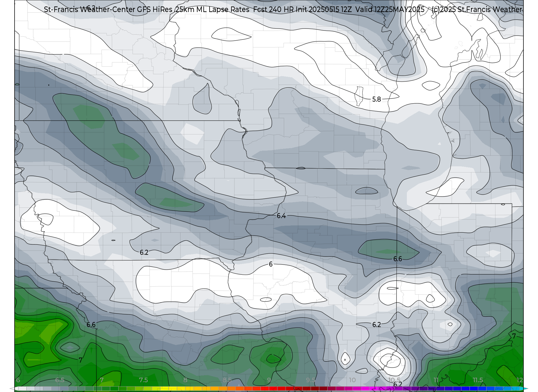
Task: Click the colorbar tick label 9
Action: [x=269, y=380]
